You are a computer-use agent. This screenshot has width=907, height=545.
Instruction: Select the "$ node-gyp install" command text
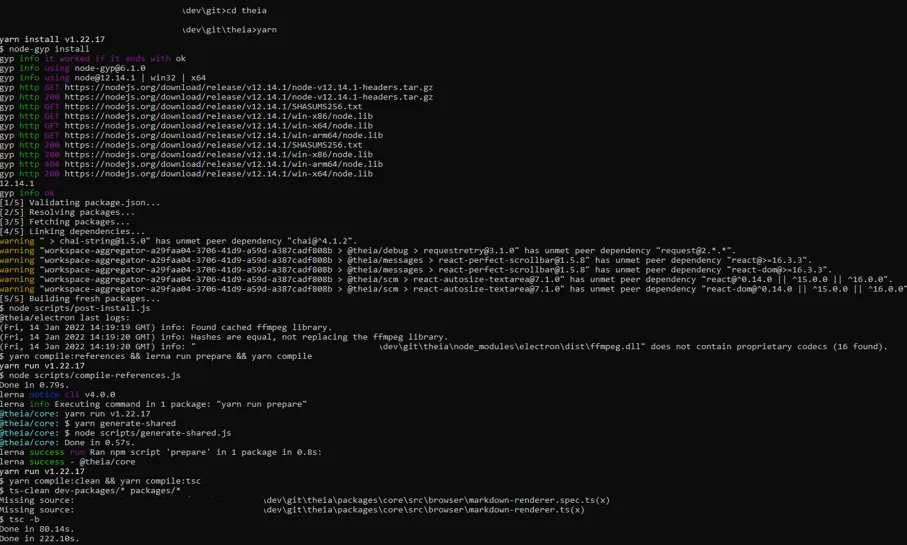[x=45, y=49]
